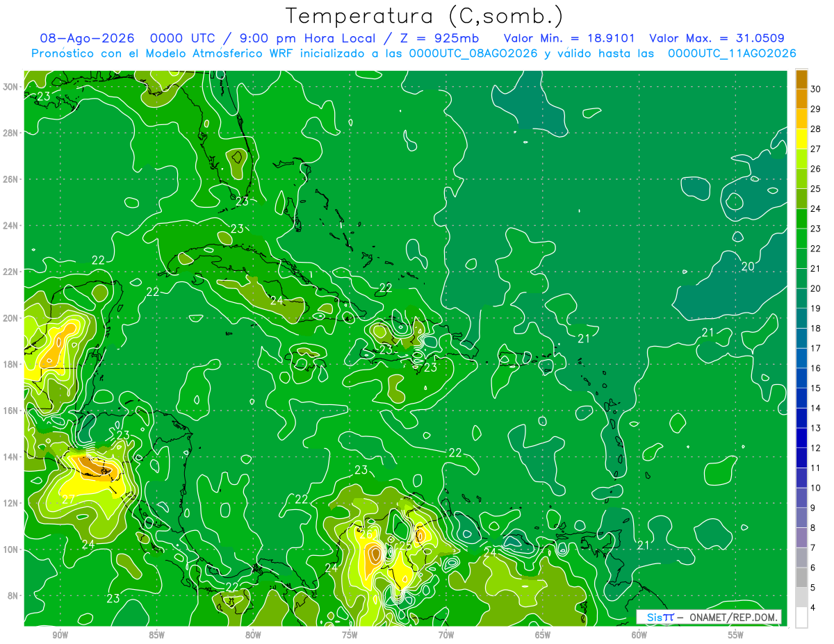Click the '27' contour label on the map
This screenshot has height=644, width=834.
[69, 499]
